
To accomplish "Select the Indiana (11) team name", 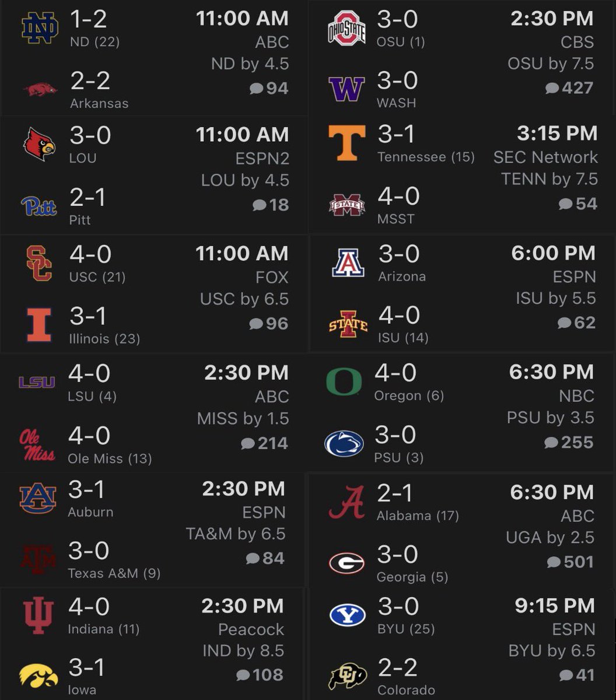I will (x=103, y=629).
